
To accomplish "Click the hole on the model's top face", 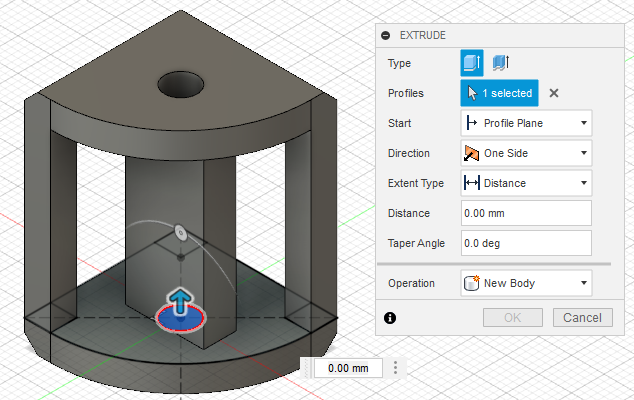I will pos(181,85).
